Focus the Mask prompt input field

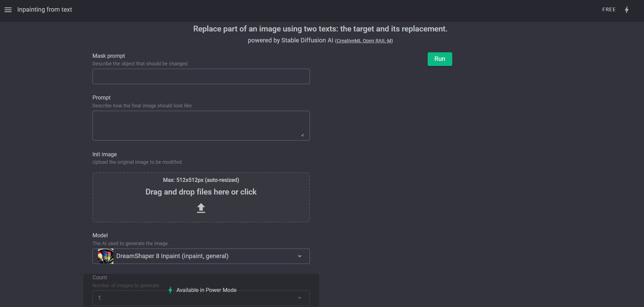(201, 77)
